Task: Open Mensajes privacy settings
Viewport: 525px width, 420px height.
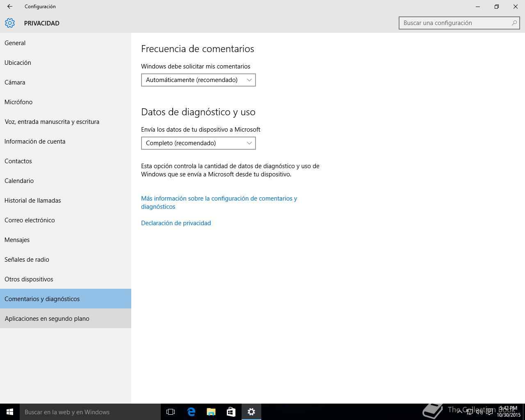Action: 66,240
